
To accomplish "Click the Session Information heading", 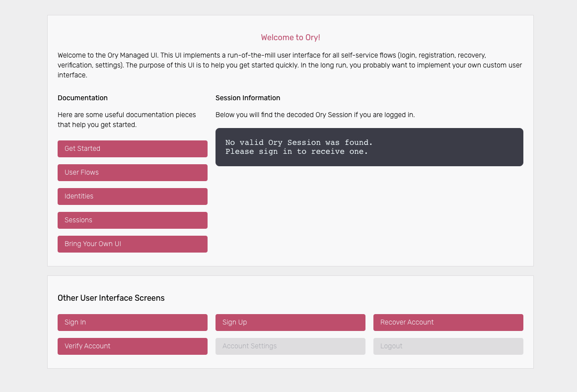I will 248,98.
